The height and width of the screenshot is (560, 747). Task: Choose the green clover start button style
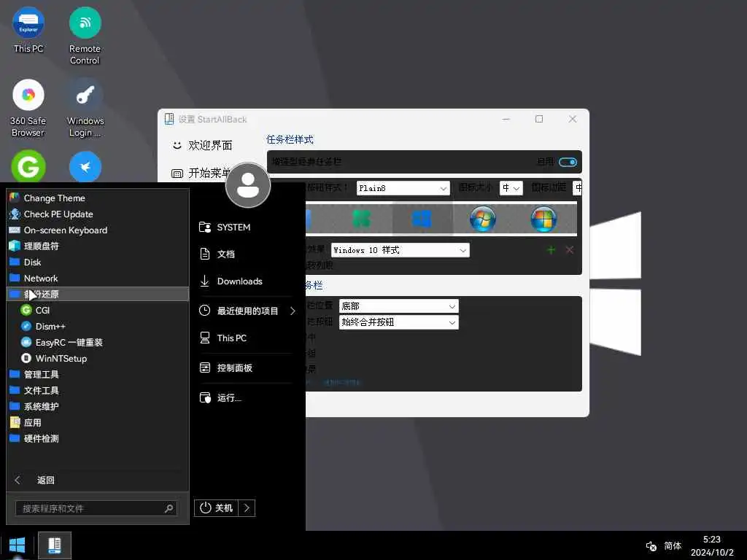362,219
